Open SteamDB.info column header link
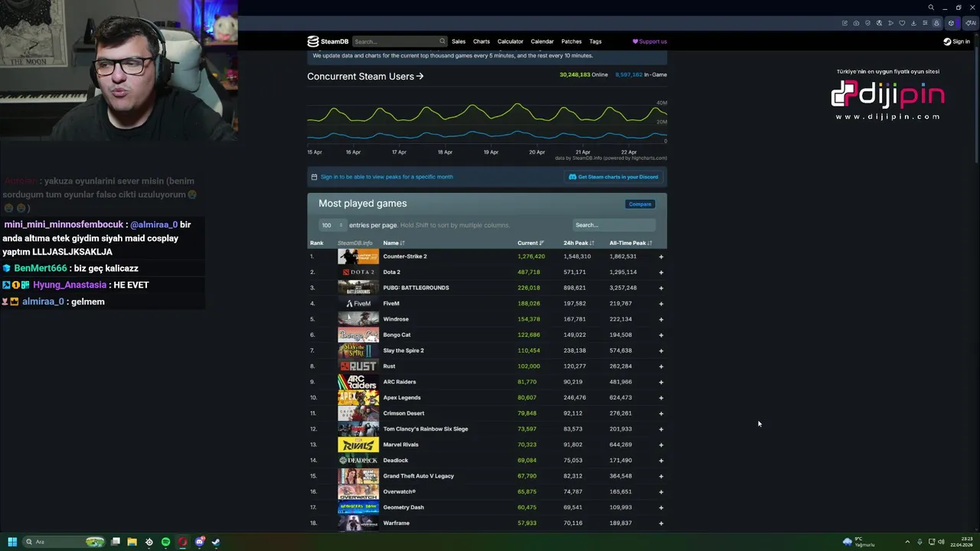The height and width of the screenshot is (551, 980). coord(355,243)
